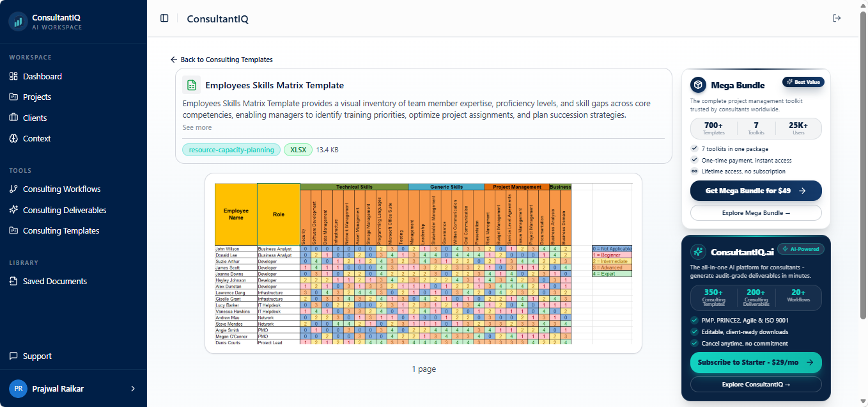Click the green spreadsheet file icon
The image size is (868, 407).
[x=191, y=85]
